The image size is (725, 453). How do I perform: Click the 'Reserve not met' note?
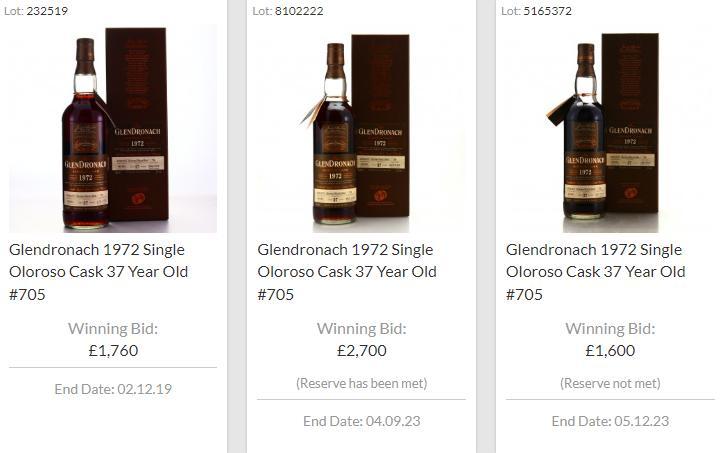pos(610,383)
